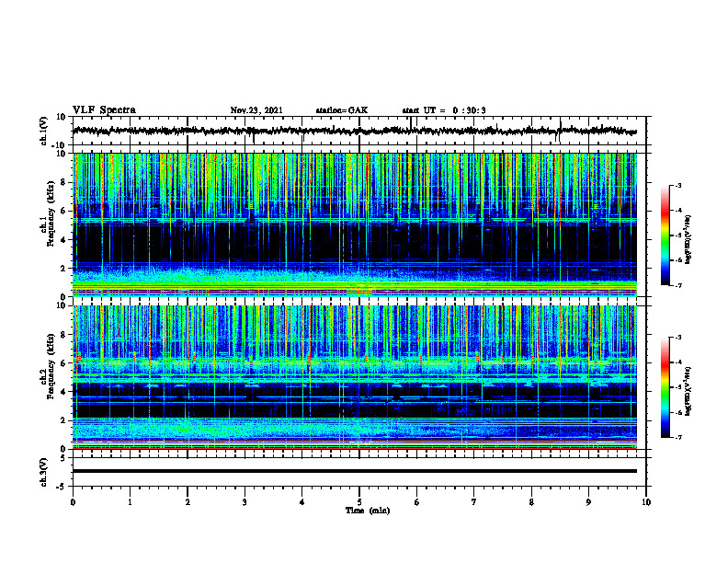Click the ch.2 spectrogram panel
728x563 pixels.
(x=354, y=377)
